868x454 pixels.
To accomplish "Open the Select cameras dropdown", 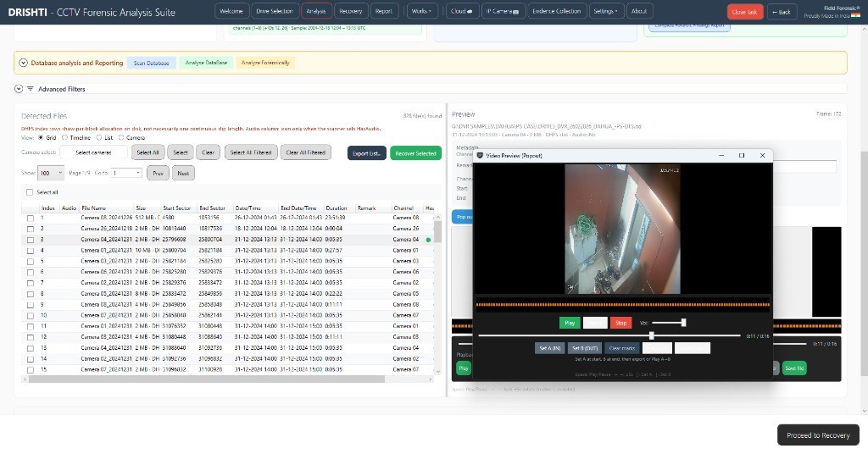I will point(93,152).
